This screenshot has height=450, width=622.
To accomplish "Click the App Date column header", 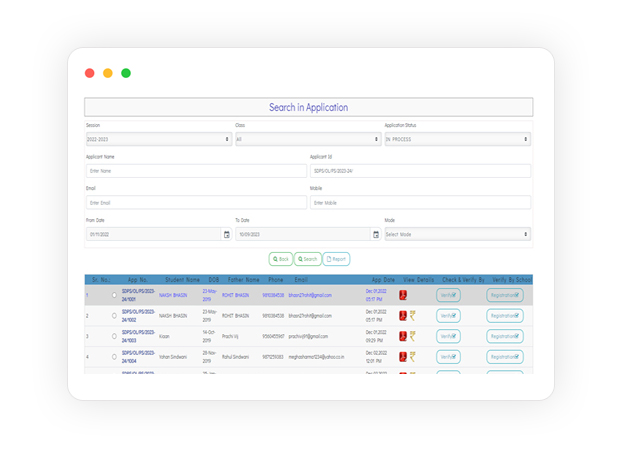I will click(383, 280).
